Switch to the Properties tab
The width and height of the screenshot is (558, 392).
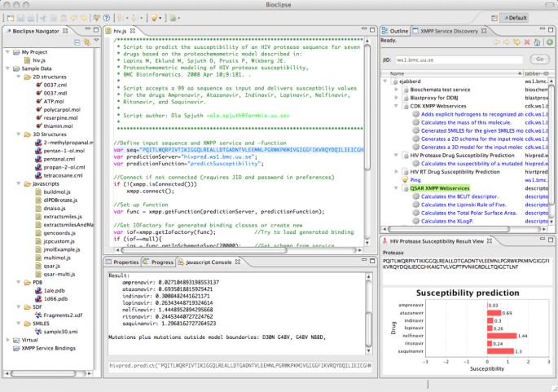[122, 262]
